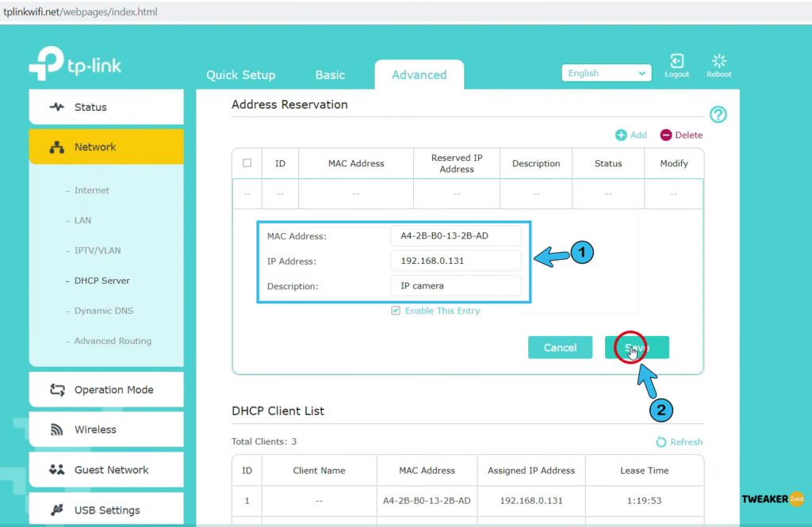This screenshot has height=527, width=812.
Task: Open the Guest Network menu section
Action: click(x=106, y=469)
